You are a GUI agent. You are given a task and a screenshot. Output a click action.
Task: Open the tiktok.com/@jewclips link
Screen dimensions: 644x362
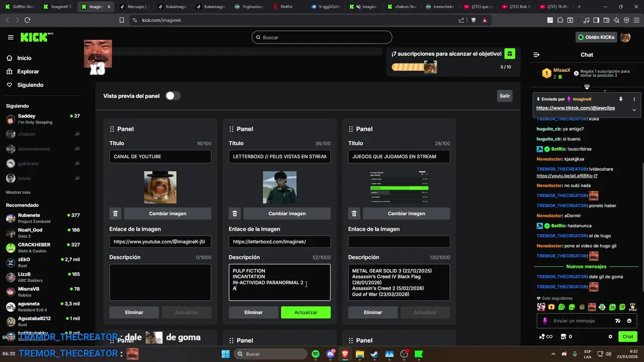(576, 108)
